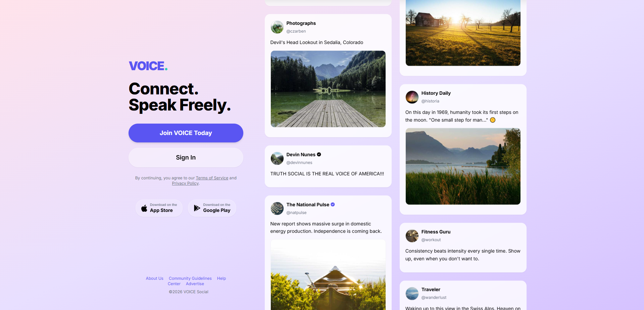The image size is (644, 310).
Task: Click the Join VOICE Today button
Action: point(186,133)
